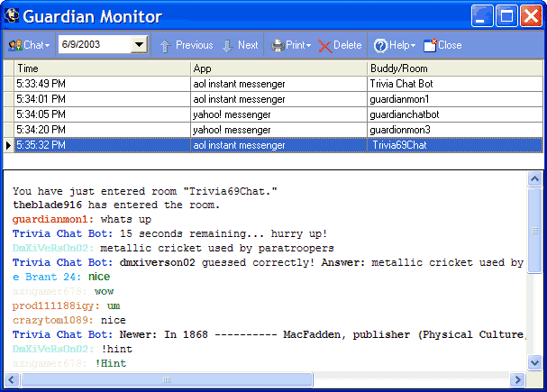Click the Close toolbar label
Screen dimensions: 547x392
click(450, 45)
